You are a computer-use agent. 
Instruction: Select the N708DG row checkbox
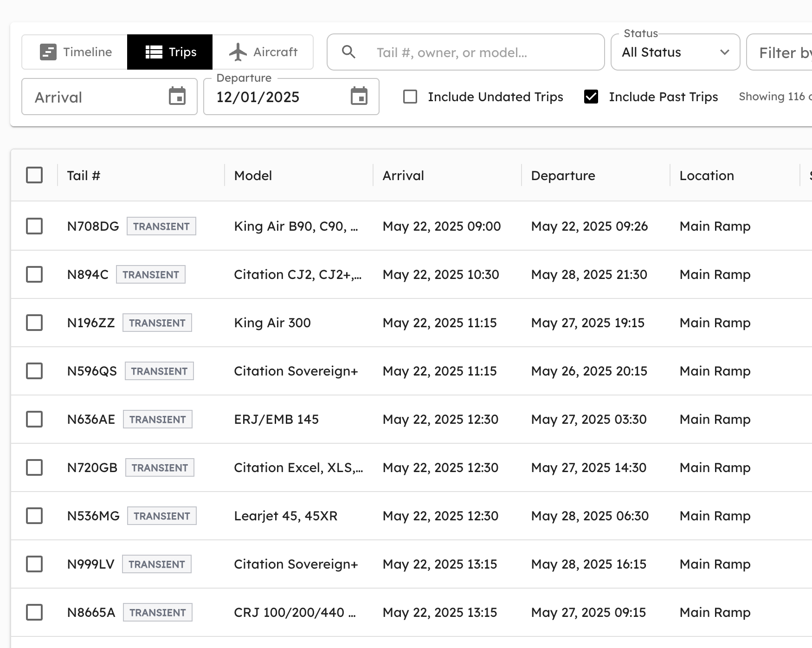(x=34, y=226)
